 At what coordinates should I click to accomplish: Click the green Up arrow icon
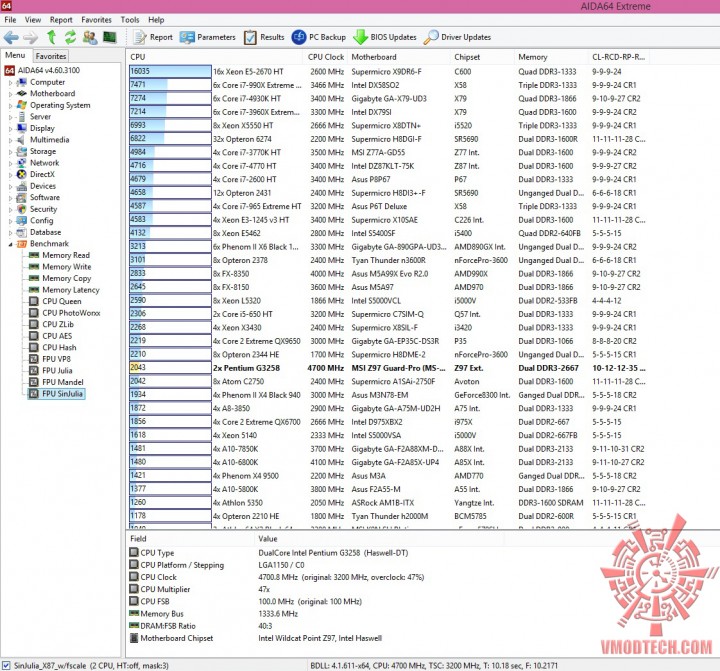(51, 37)
